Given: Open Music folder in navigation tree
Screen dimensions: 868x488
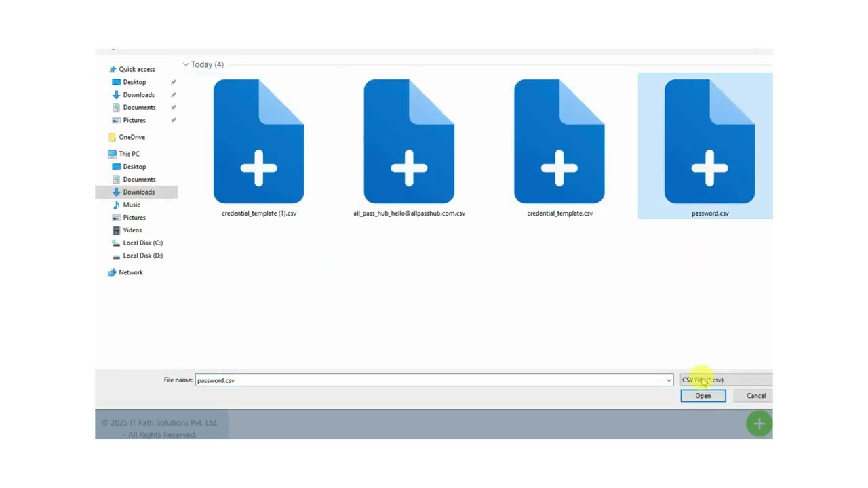Looking at the screenshot, I should [132, 205].
